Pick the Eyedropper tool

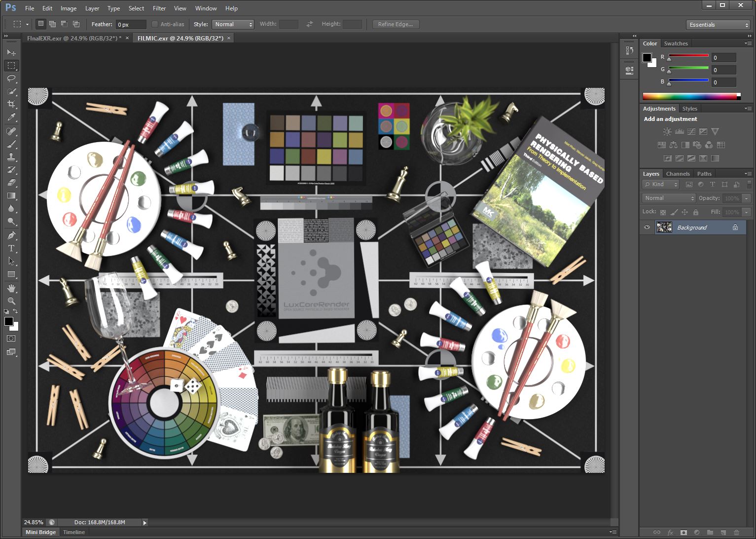click(x=11, y=117)
